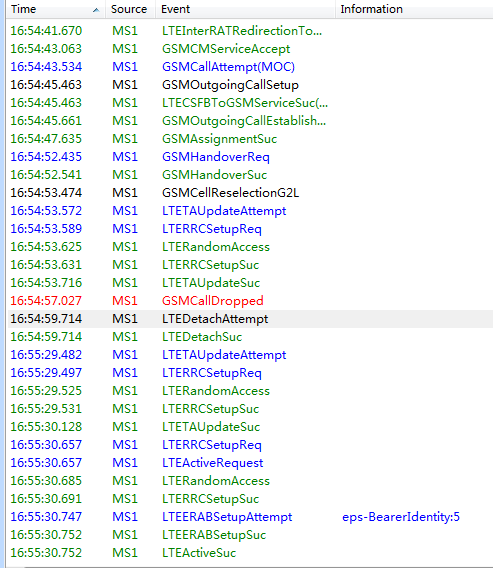Select the GSMAssignmentSuc event row
This screenshot has width=493, height=568.
coord(250,139)
